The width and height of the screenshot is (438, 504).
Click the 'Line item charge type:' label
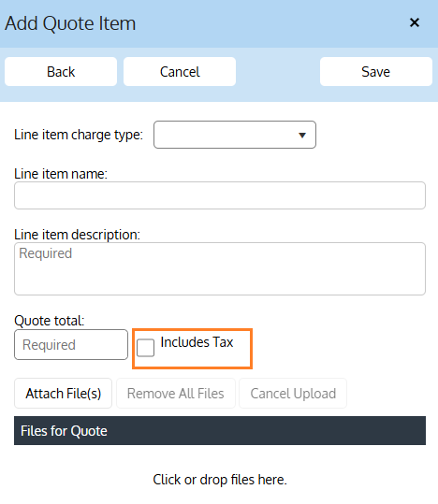click(x=79, y=135)
